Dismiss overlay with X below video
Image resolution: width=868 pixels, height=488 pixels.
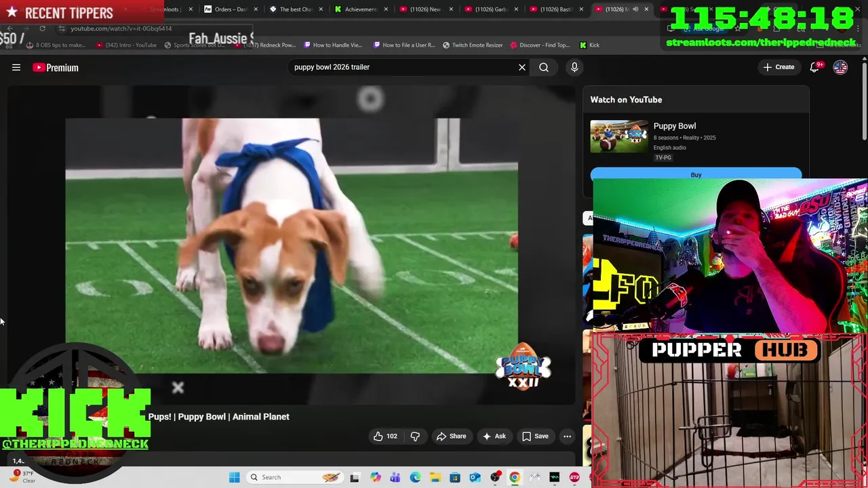[x=178, y=388]
